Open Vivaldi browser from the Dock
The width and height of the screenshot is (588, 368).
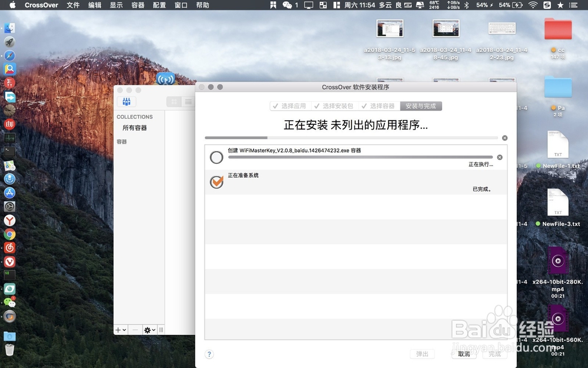(9, 261)
